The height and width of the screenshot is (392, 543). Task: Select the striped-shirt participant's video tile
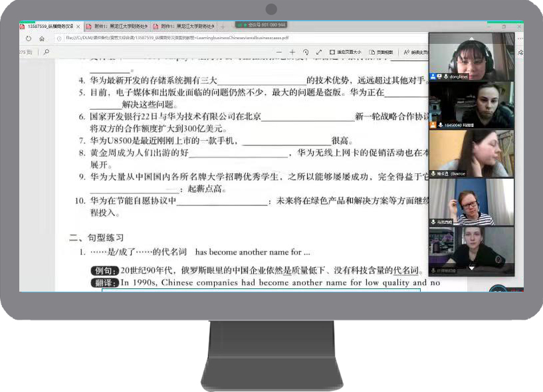coord(471,202)
